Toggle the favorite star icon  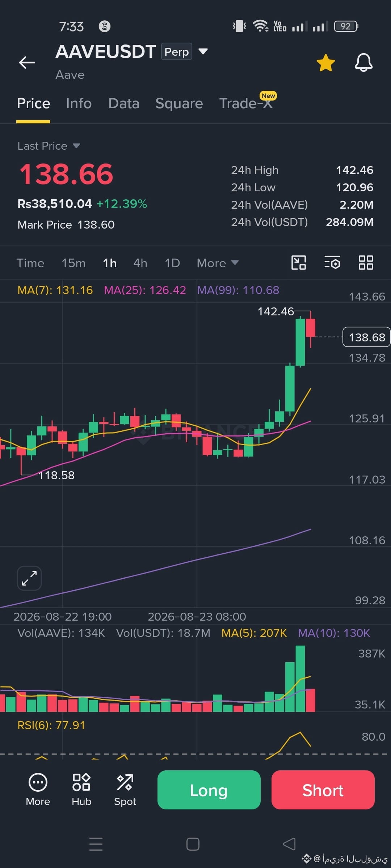[x=326, y=63]
